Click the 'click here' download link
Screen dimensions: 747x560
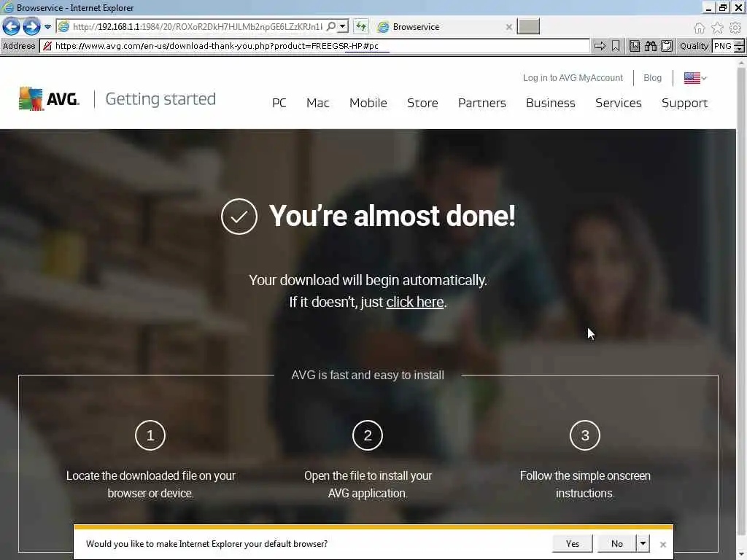pos(415,302)
